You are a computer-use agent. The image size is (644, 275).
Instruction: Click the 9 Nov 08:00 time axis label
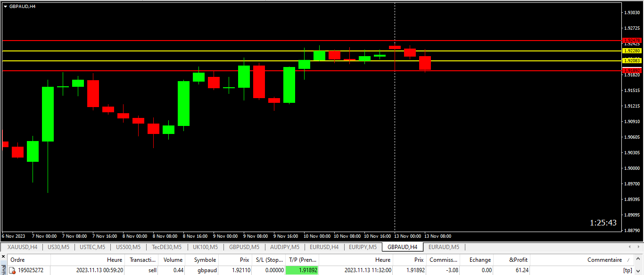(256, 236)
